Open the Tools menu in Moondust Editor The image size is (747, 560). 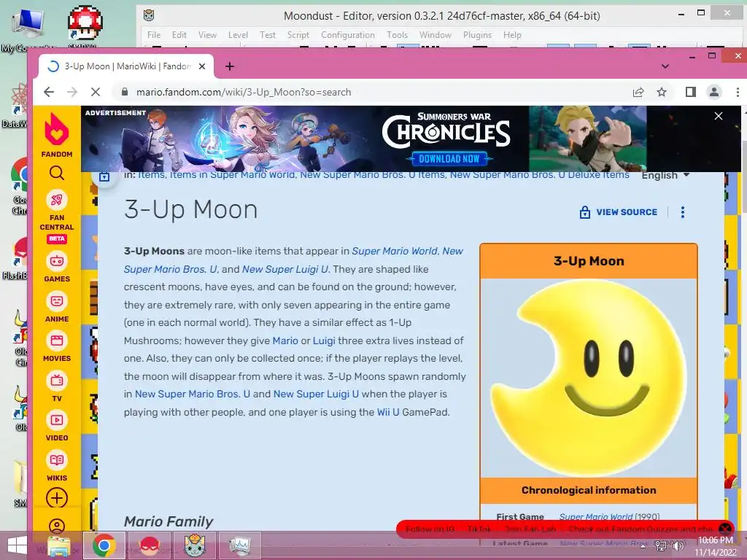click(x=397, y=35)
